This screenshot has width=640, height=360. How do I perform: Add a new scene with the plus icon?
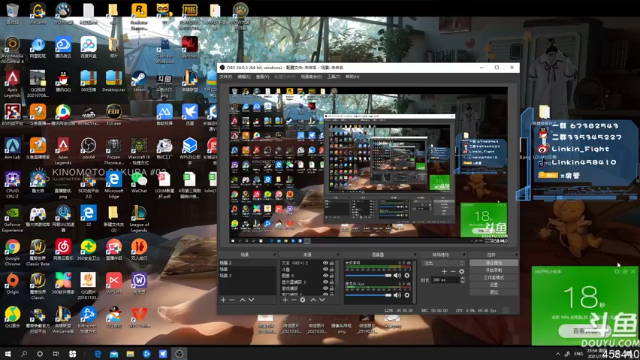[223, 300]
